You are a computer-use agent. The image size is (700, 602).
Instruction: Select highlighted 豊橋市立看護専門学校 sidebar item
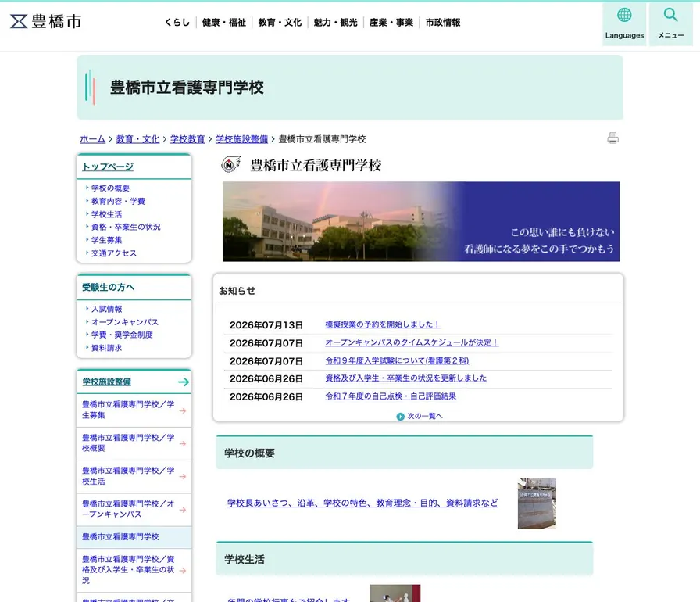pyautogui.click(x=134, y=537)
